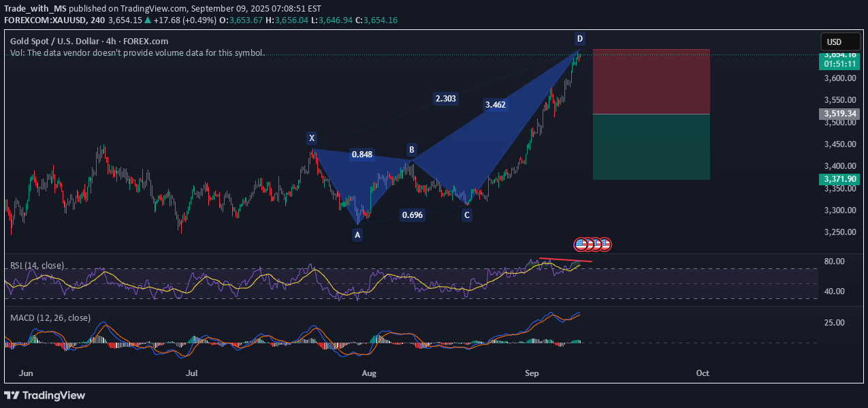Image resolution: width=868 pixels, height=408 pixels.
Task: Select the green profit target zone
Action: pyautogui.click(x=652, y=146)
